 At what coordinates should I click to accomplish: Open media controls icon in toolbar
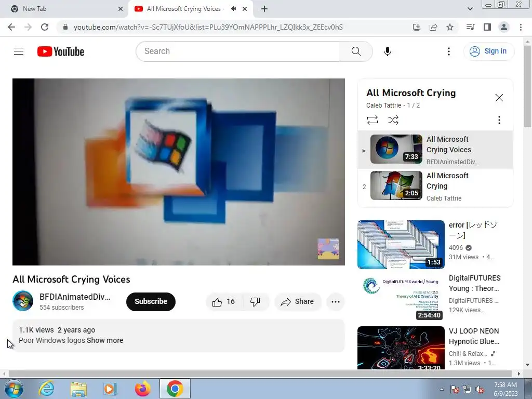point(471,27)
